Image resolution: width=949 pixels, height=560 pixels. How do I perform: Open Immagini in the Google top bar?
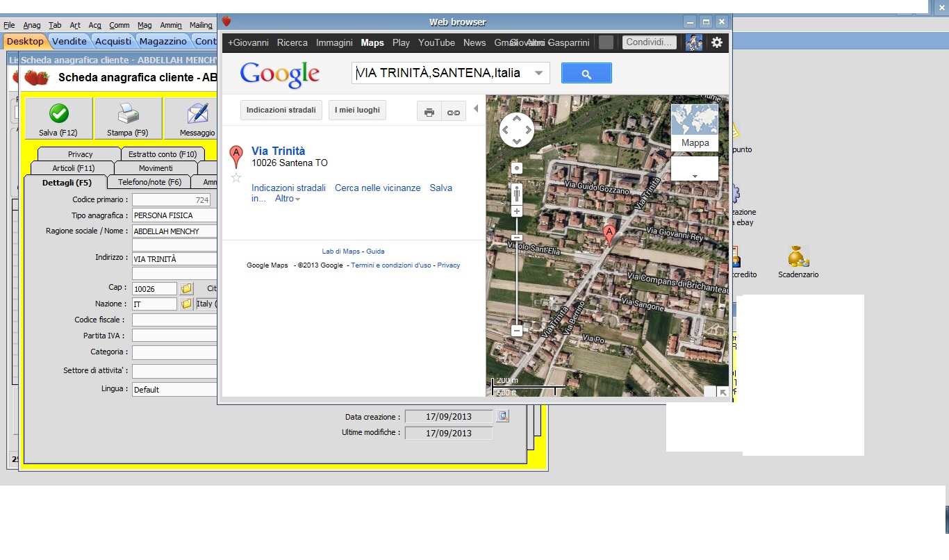(334, 42)
